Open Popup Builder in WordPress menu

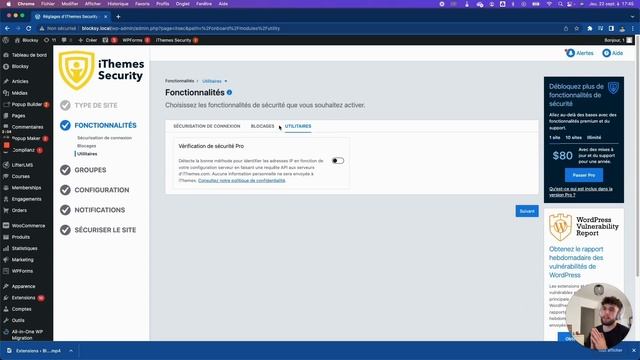(x=27, y=104)
